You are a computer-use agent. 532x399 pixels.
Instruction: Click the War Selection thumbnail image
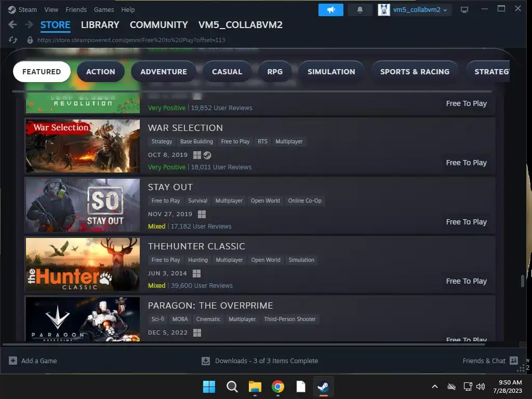pos(83,146)
